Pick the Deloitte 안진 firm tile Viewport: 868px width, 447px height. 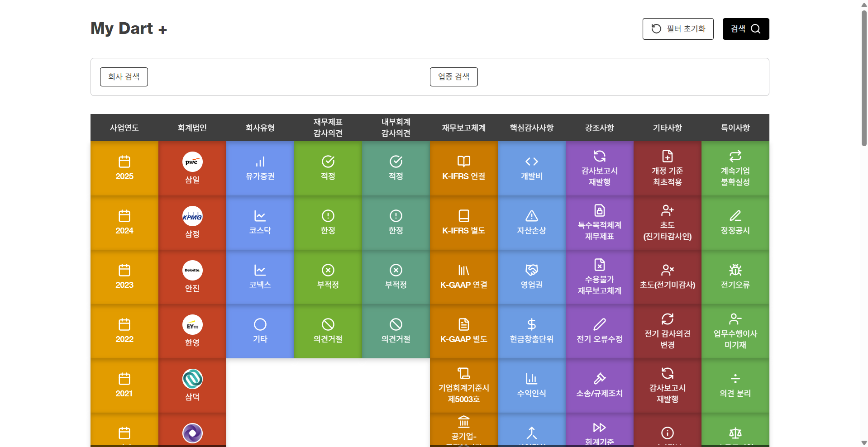click(x=192, y=277)
